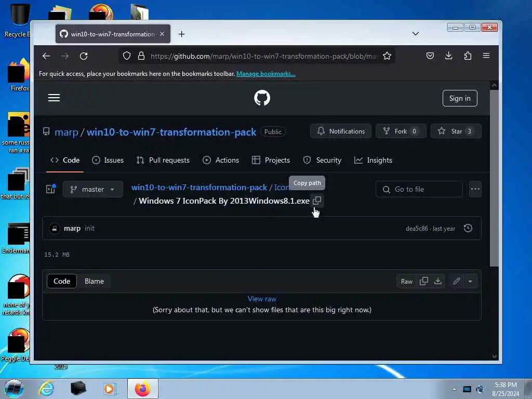
Task: Close the win10-to-win7-transformation tab
Action: [x=162, y=34]
